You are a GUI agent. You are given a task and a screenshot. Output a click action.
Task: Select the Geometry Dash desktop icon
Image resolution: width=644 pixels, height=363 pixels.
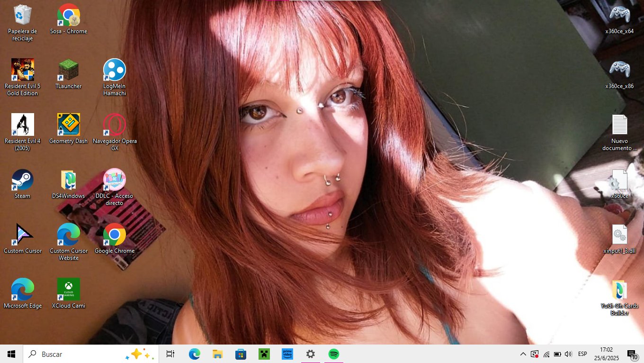click(68, 124)
